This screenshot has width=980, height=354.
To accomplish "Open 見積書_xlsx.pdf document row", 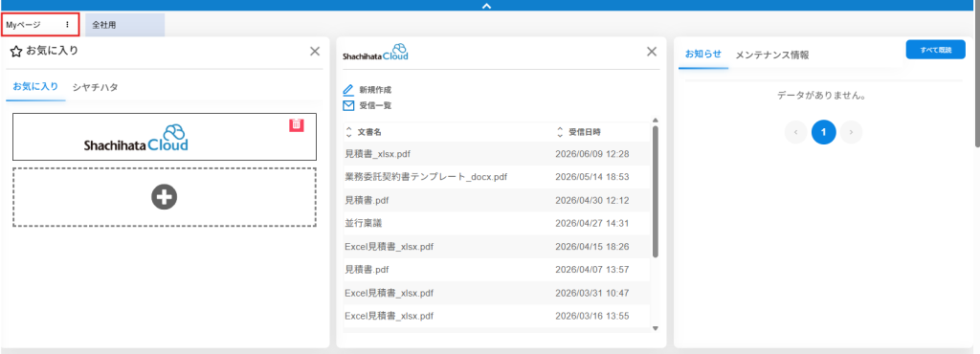I will pos(497,154).
